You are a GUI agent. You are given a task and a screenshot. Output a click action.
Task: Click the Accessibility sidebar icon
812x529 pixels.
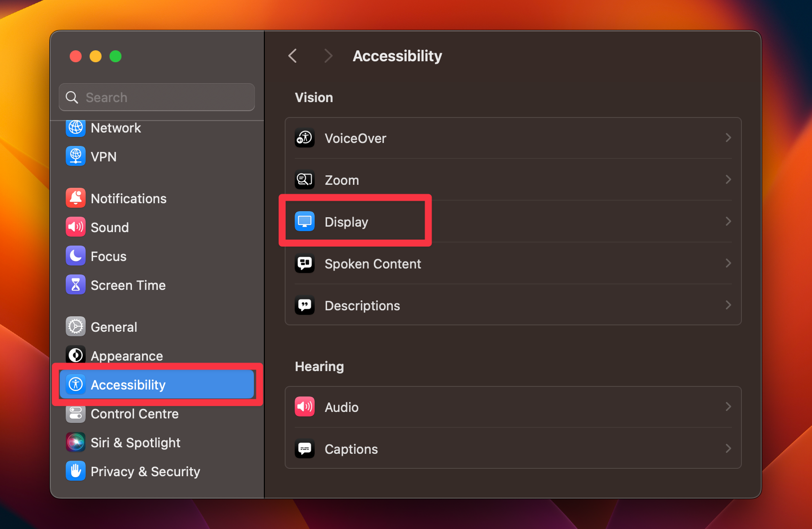[x=75, y=384]
